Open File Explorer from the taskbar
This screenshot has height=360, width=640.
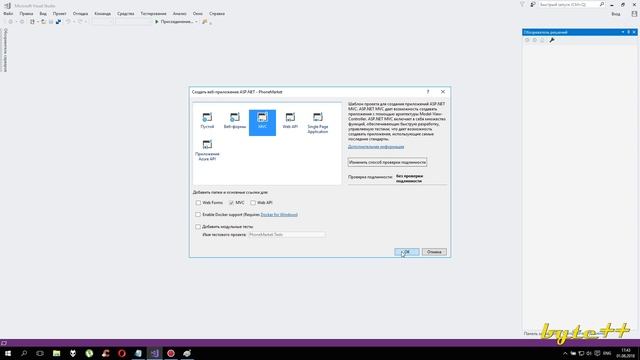[56, 353]
